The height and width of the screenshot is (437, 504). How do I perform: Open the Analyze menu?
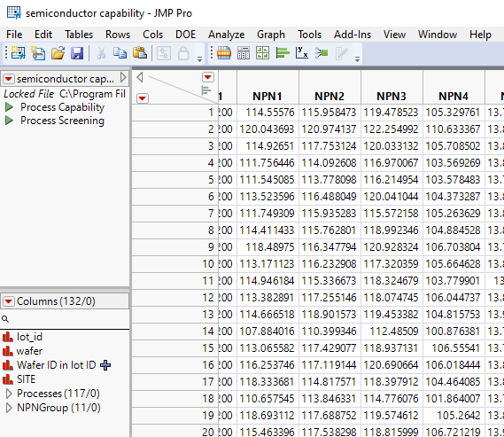(226, 35)
